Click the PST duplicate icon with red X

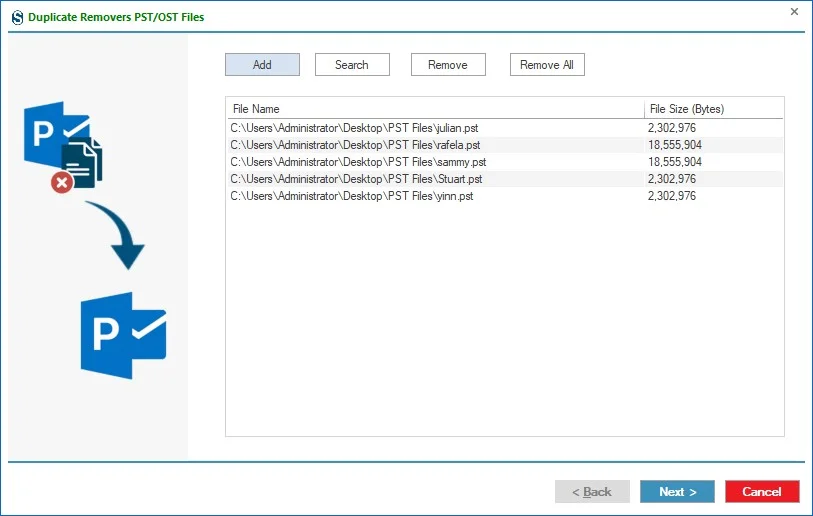(x=63, y=147)
